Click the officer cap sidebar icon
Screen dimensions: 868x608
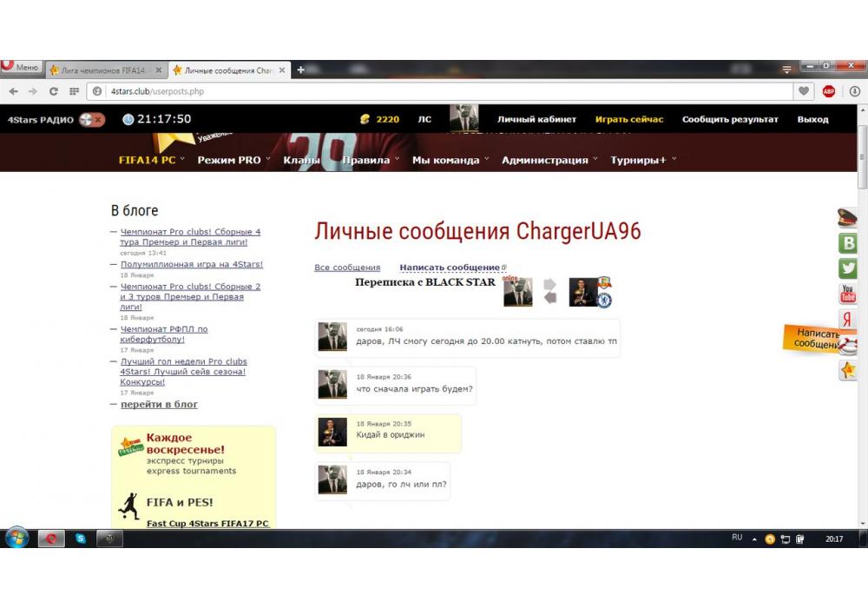[x=847, y=218]
